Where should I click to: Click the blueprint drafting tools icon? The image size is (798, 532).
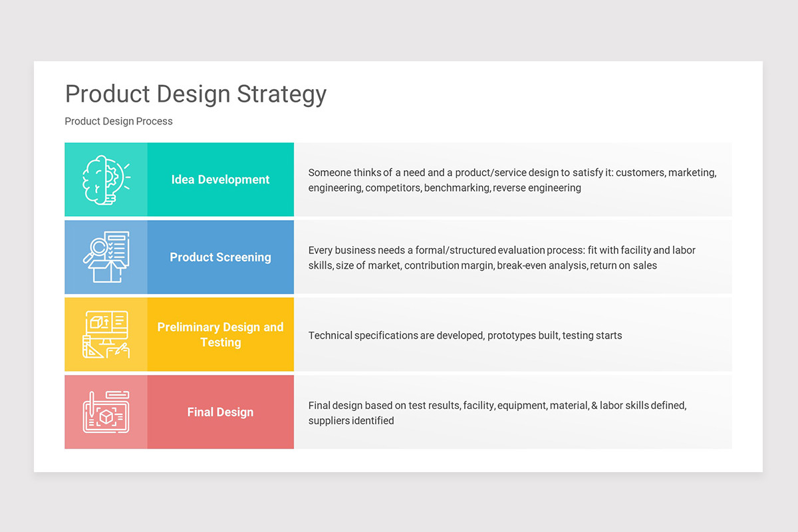click(106, 334)
